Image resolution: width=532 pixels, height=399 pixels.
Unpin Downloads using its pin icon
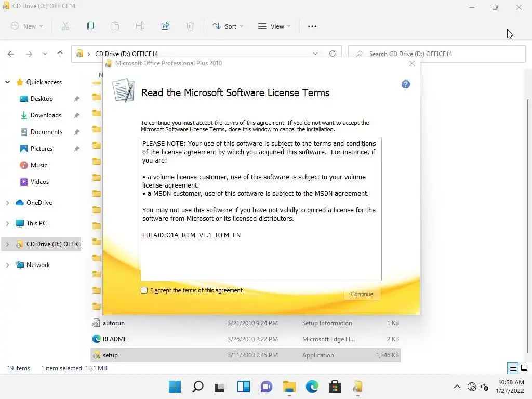click(x=77, y=115)
